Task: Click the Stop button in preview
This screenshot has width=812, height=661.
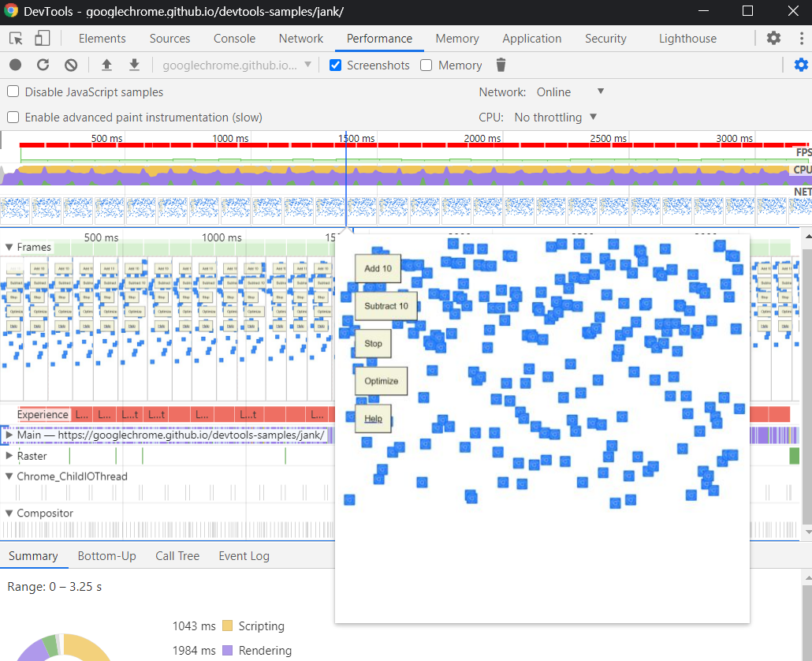Action: tap(373, 343)
